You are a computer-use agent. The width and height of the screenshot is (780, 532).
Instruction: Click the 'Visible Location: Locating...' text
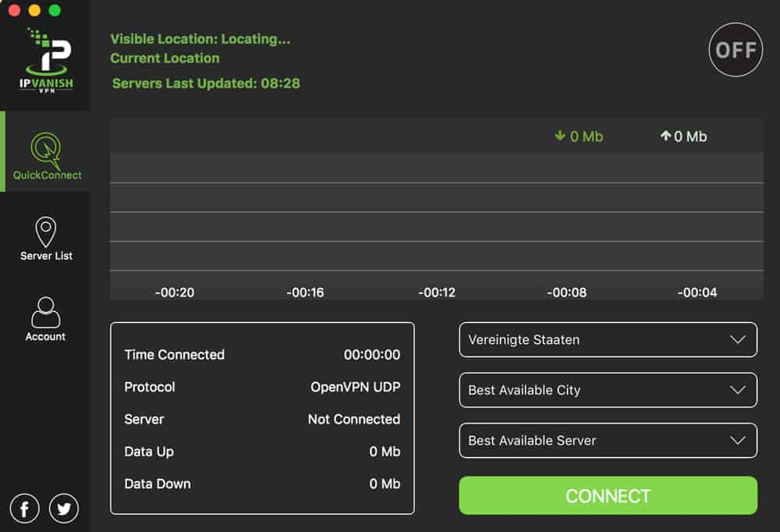200,39
